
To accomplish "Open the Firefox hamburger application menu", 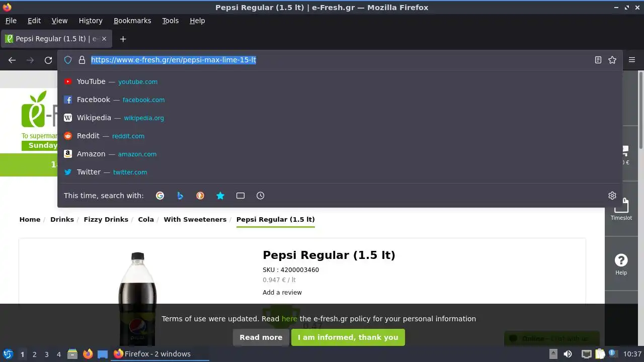I will [632, 60].
